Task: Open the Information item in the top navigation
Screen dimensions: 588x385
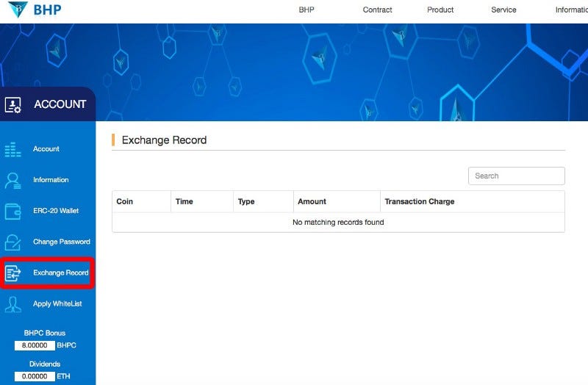Action: [572, 10]
